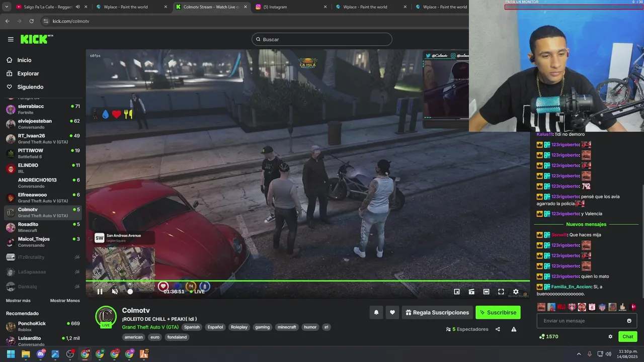Focus the Buscar search box
Viewport: 644px width, 362px height.
click(322, 39)
